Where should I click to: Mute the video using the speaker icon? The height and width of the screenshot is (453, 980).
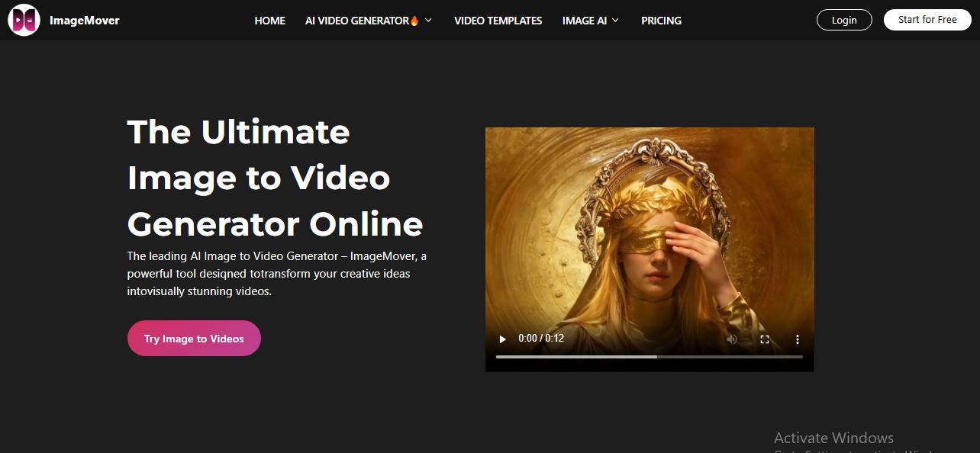click(732, 339)
